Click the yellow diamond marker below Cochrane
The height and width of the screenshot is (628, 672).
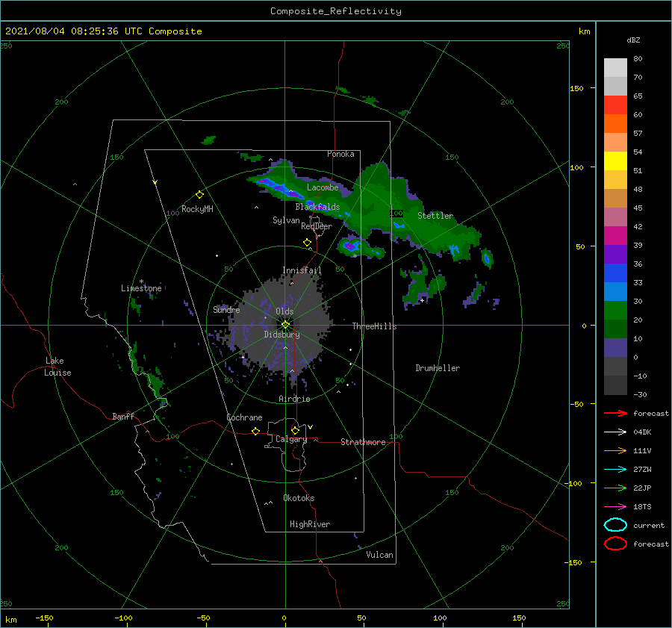(x=255, y=432)
